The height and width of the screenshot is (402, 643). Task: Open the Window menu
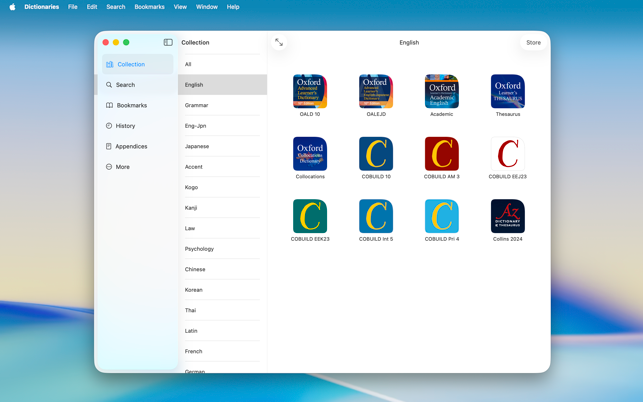[207, 7]
